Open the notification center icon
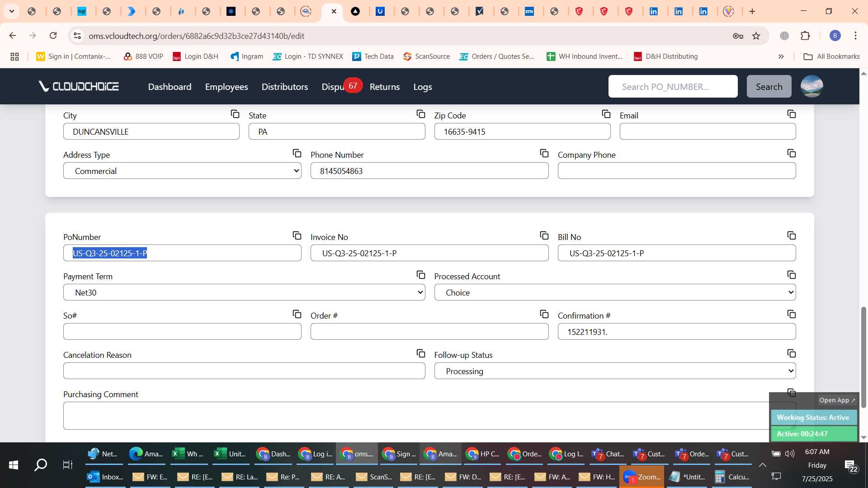This screenshot has height=488, width=868. (850, 465)
